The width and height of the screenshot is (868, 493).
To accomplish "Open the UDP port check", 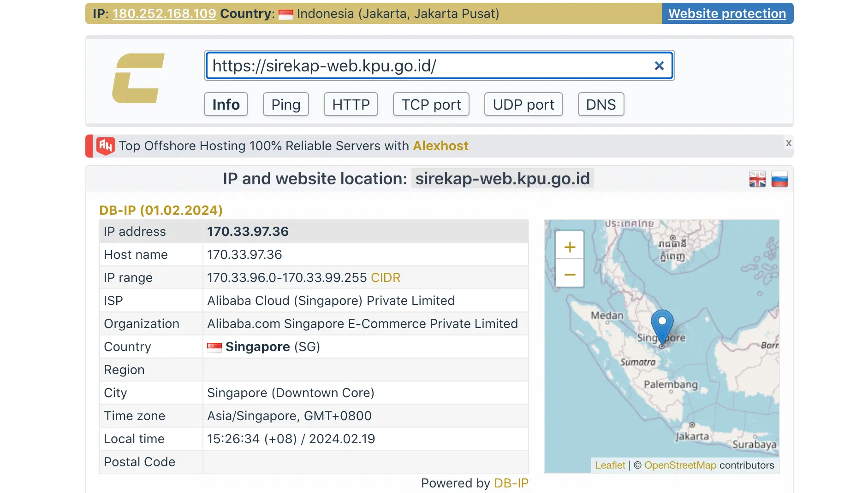I will pos(523,105).
